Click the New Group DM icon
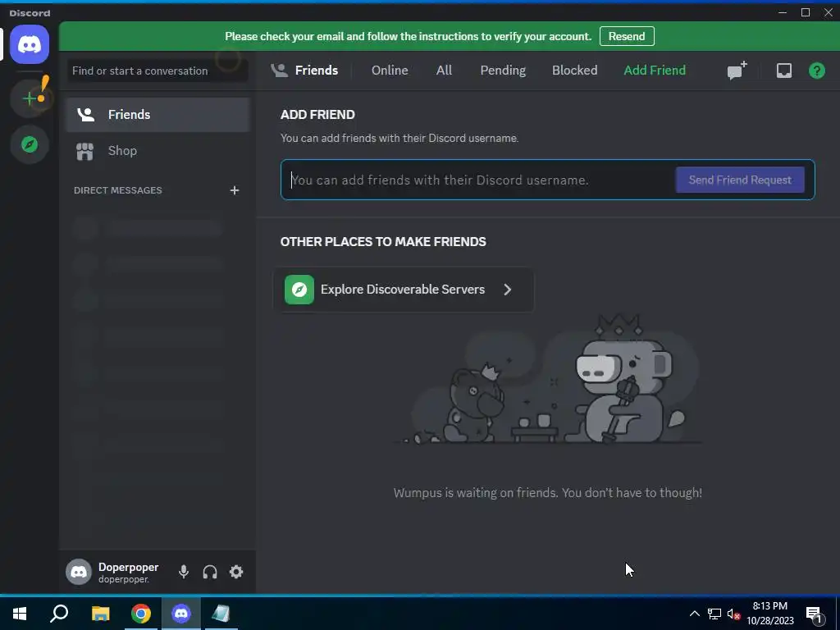 [x=737, y=71]
